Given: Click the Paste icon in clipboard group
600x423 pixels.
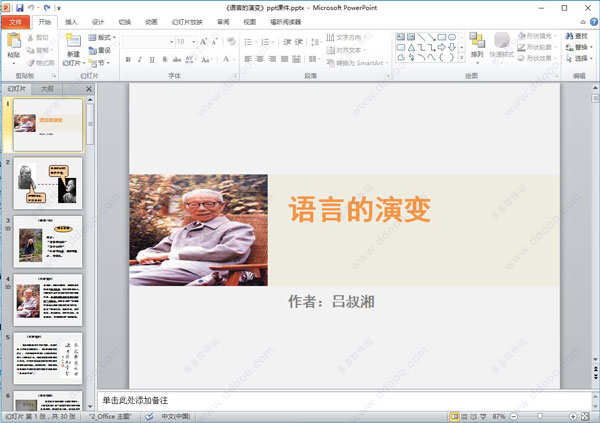Looking at the screenshot, I should click(14, 41).
